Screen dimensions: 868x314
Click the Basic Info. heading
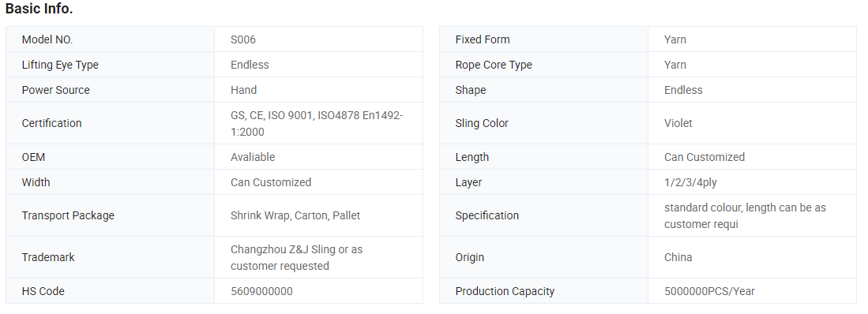[39, 9]
